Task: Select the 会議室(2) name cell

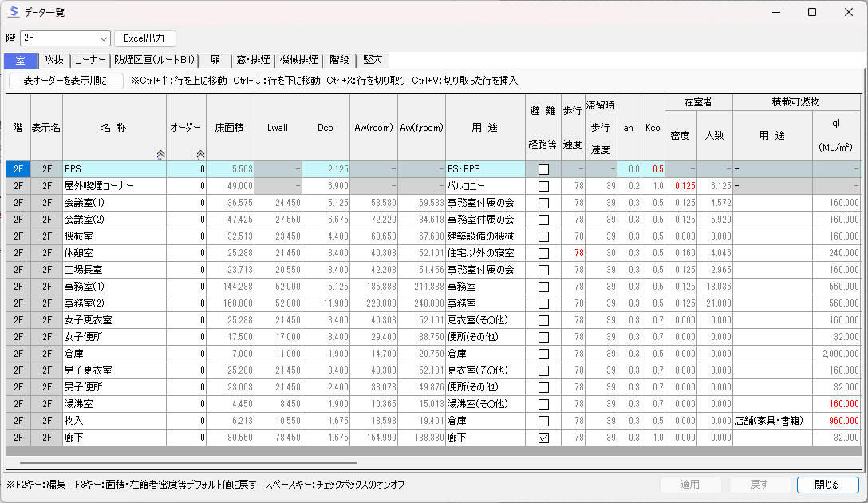Action: click(115, 220)
